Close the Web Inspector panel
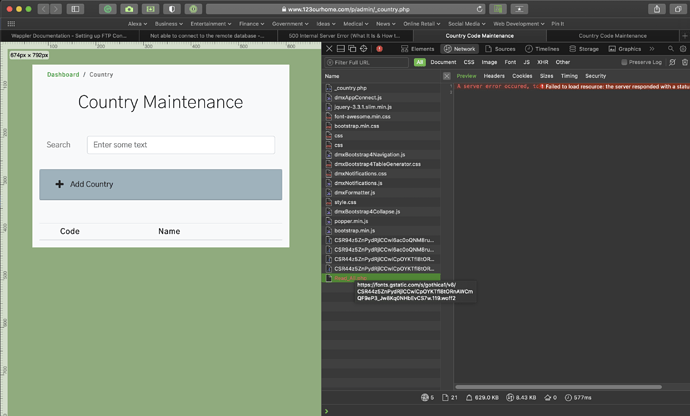The width and height of the screenshot is (690, 416). click(329, 49)
